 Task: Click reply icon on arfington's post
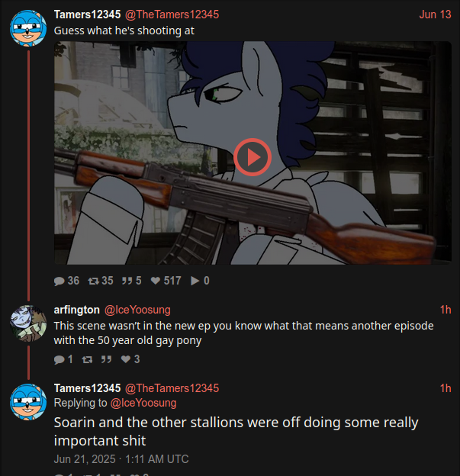coord(60,359)
